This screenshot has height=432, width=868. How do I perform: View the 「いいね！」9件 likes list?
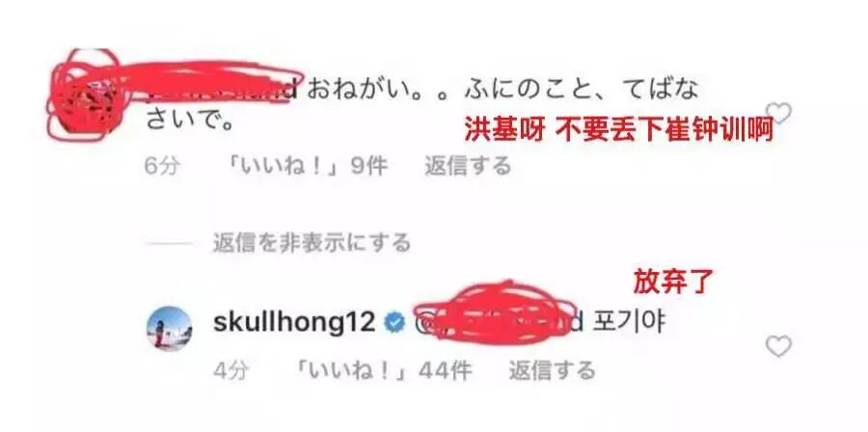[x=310, y=166]
